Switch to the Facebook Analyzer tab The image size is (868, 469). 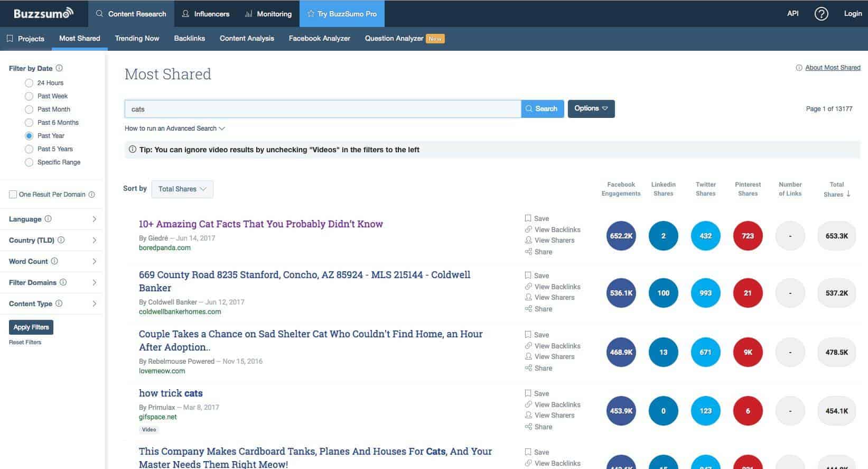click(x=320, y=39)
